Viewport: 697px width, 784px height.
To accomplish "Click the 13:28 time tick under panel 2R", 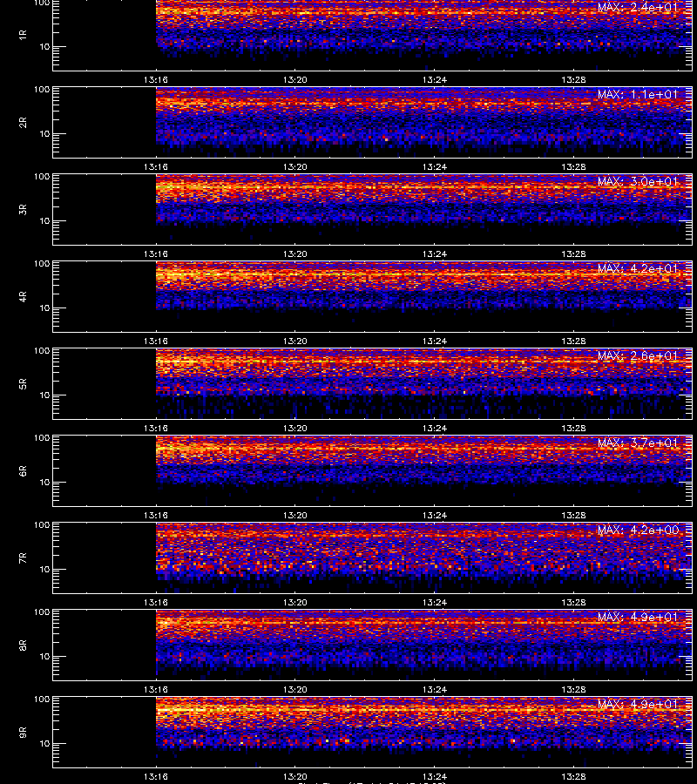I will (573, 166).
